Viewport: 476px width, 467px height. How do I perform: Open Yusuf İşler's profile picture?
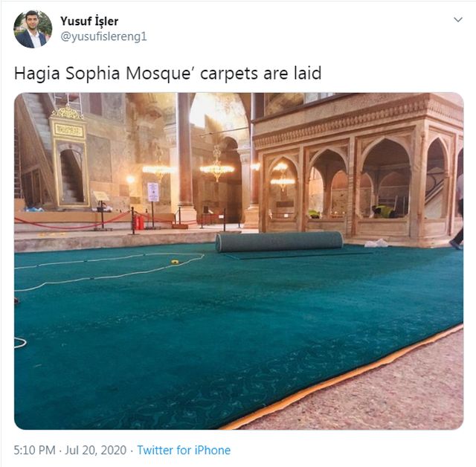pyautogui.click(x=33, y=29)
